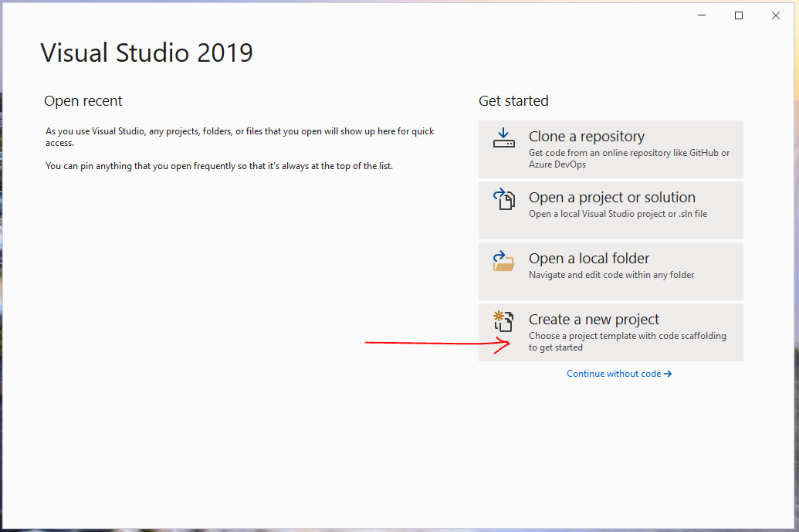Click text 'Navigate and edit code within any folder'
Viewport: 799px width, 532px height.
coord(611,275)
